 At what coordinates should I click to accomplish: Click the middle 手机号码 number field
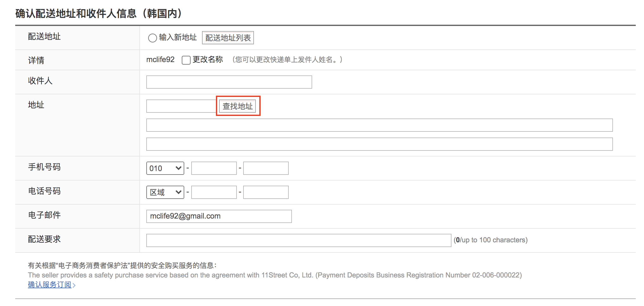pos(214,168)
